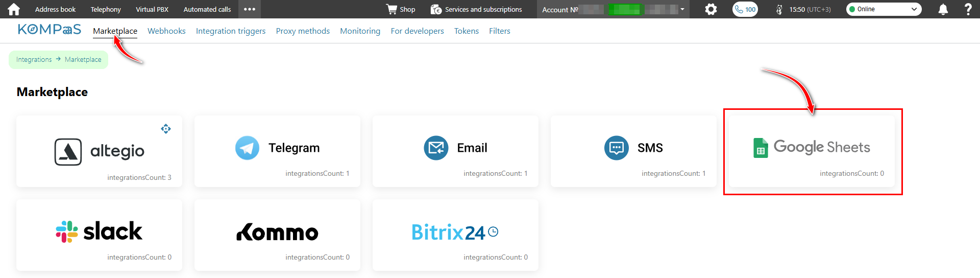Open the slack integration card
This screenshot has height=278, width=980.
click(x=99, y=235)
